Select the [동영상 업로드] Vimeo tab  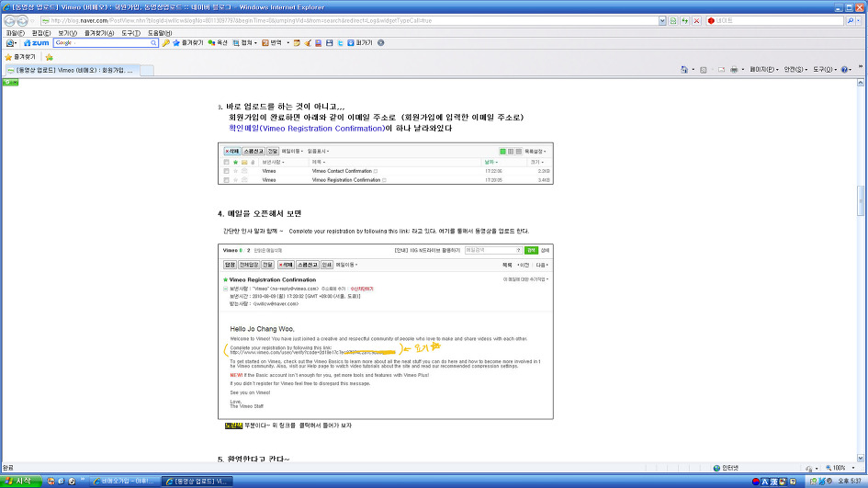pyautogui.click(x=72, y=71)
